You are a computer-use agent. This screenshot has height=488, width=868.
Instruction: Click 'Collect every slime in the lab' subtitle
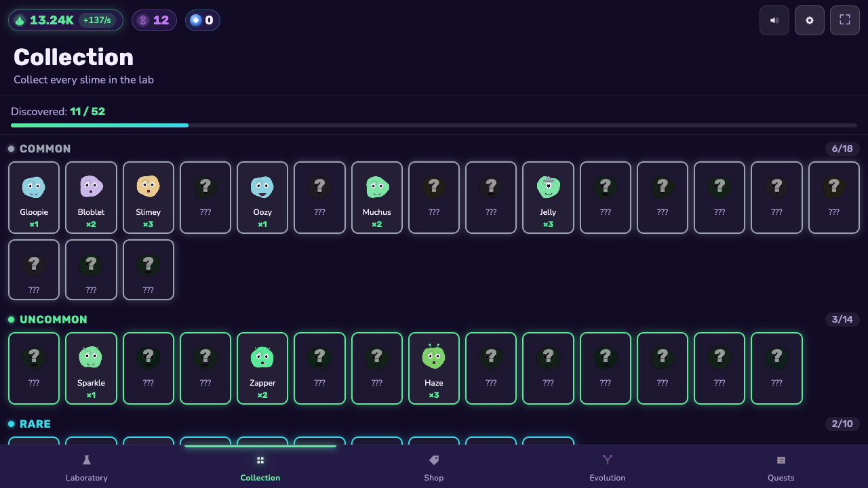tap(84, 79)
